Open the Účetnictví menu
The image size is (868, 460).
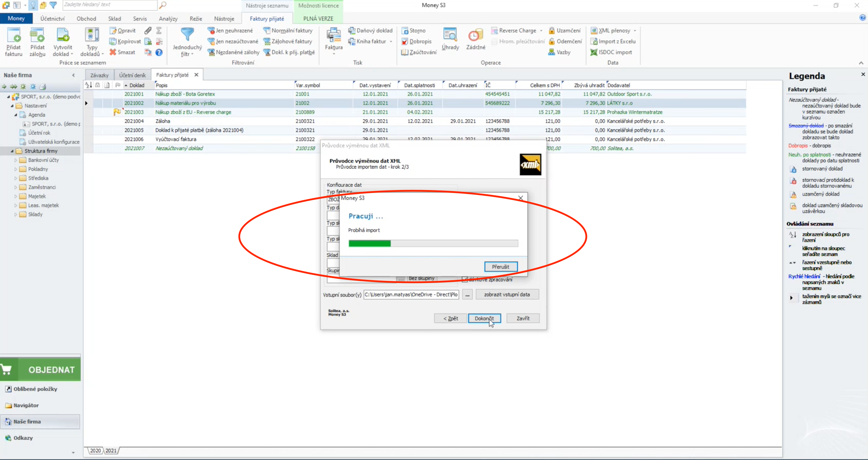tap(53, 18)
